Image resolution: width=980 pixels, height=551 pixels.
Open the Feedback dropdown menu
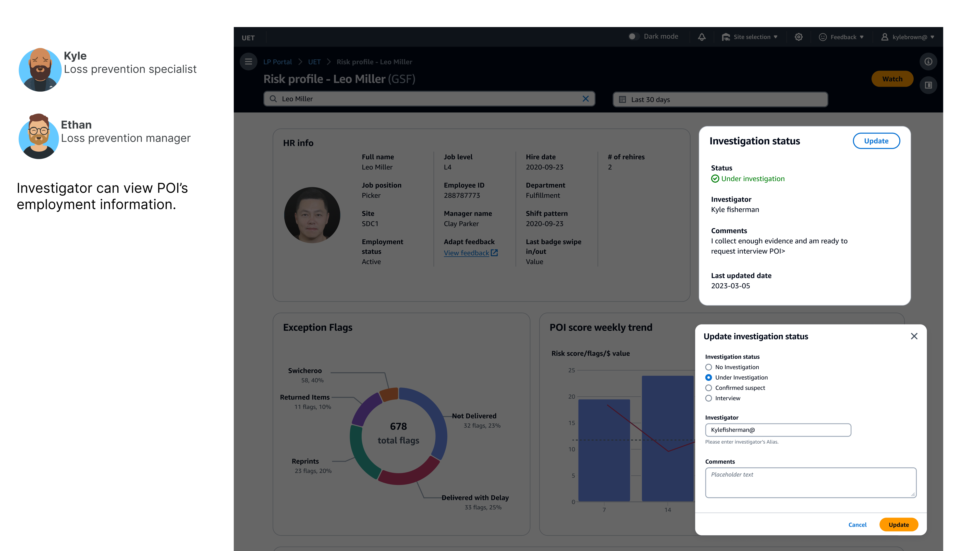[x=843, y=37]
